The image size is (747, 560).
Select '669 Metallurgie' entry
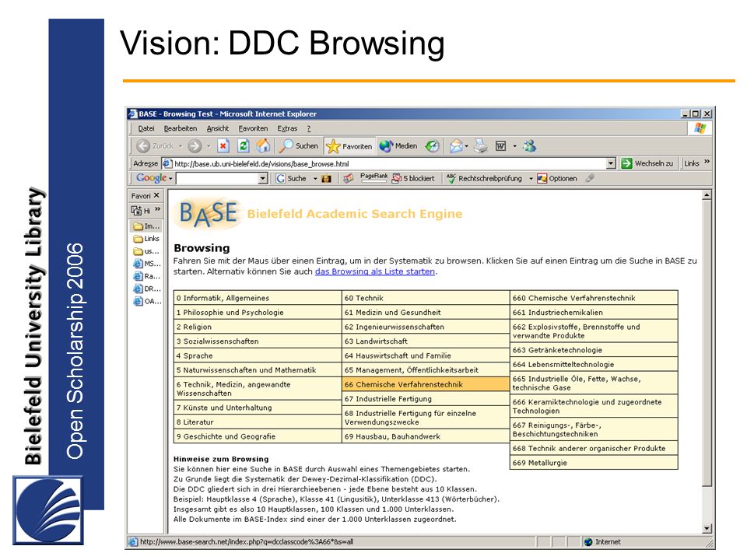594,462
